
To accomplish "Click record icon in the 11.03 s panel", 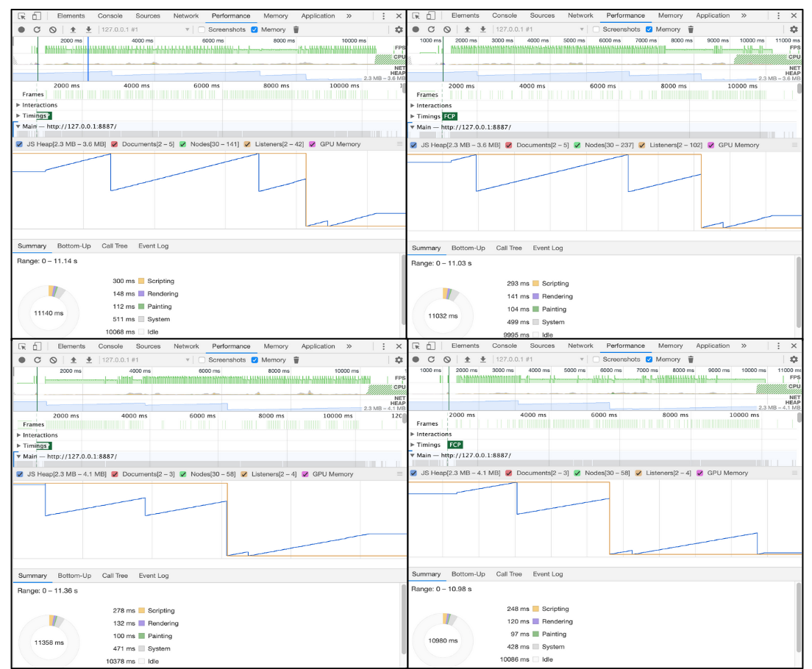I will [x=416, y=29].
